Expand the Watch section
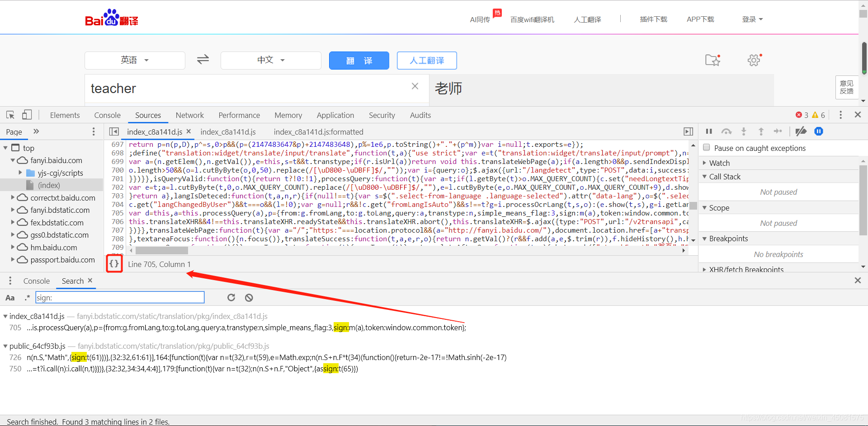The height and width of the screenshot is (426, 868). tap(704, 163)
